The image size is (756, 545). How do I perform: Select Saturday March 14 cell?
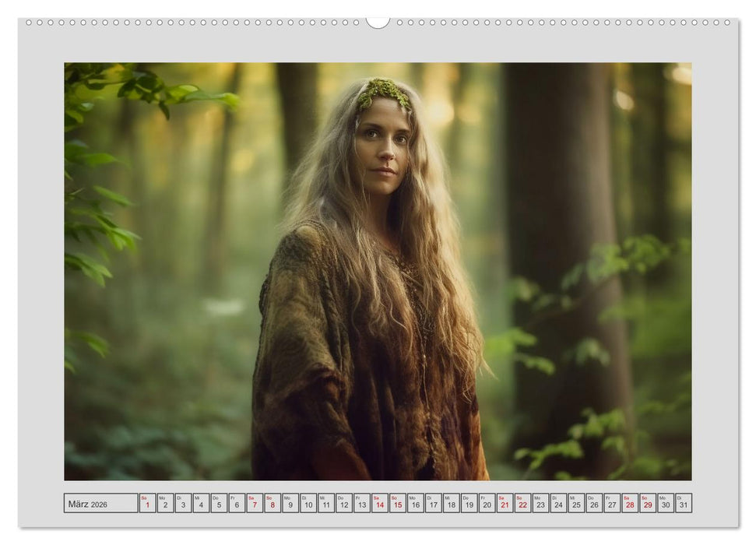coord(380,503)
